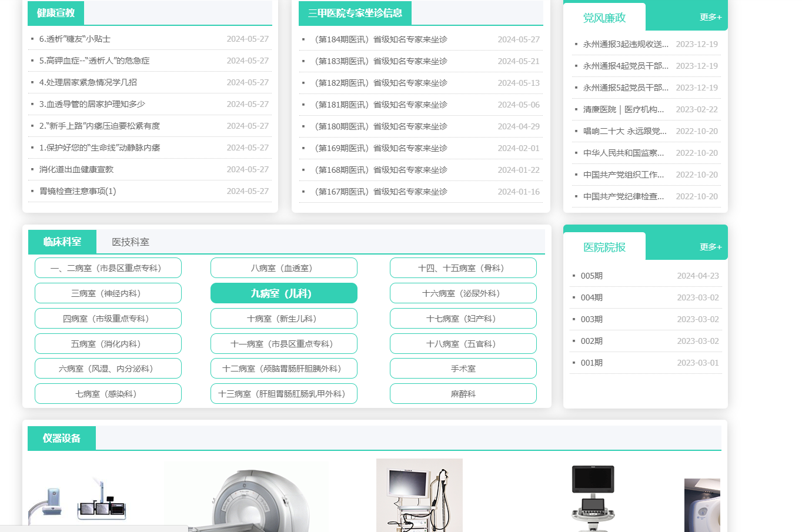Image resolution: width=802 pixels, height=532 pixels.
Task: Open 2.新手上路 内瘘压迫要松紧有度
Action: coord(99,126)
